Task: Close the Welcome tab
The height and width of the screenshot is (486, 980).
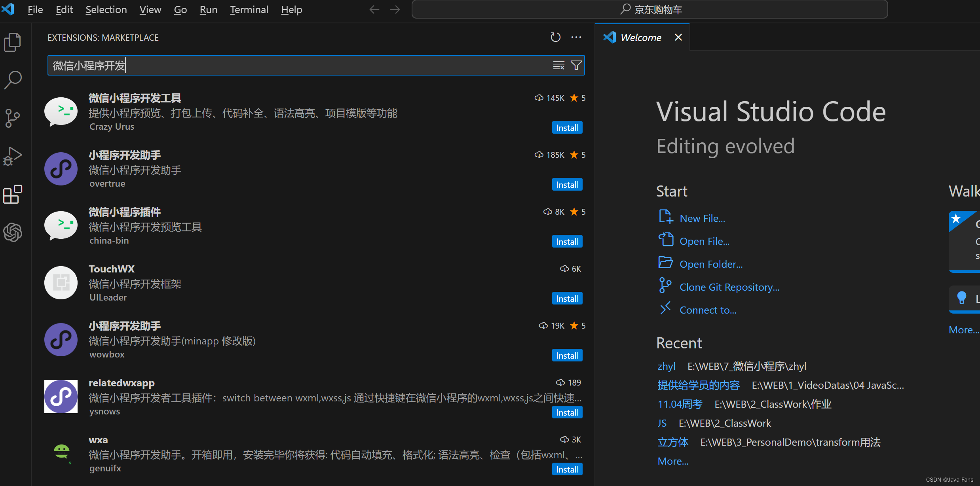Action: (678, 37)
